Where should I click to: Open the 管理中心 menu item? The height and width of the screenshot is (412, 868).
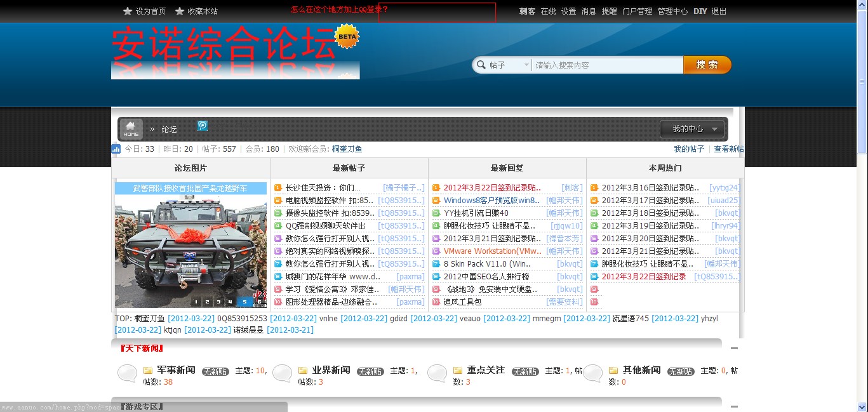672,10
